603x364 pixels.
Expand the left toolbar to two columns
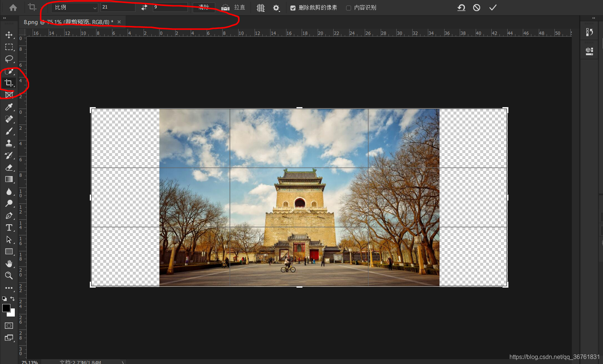click(x=4, y=18)
